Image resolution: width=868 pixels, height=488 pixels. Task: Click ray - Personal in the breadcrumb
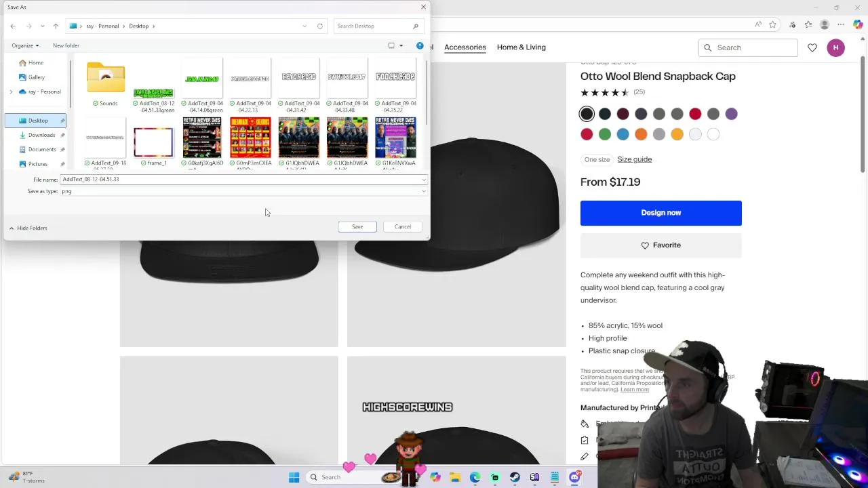[102, 26]
